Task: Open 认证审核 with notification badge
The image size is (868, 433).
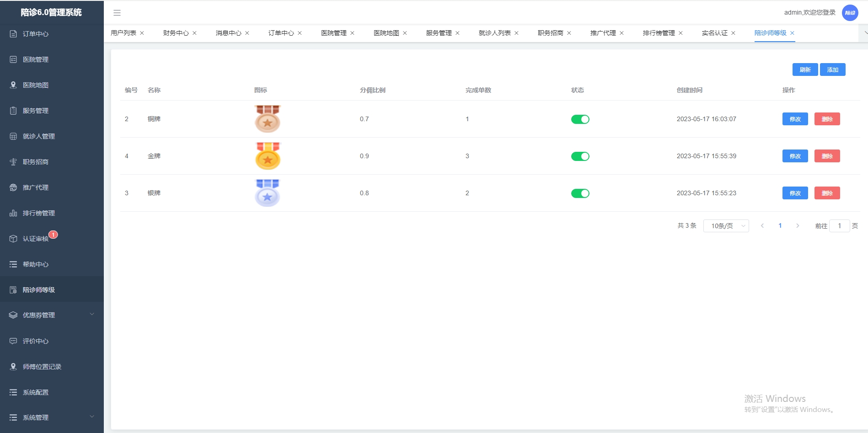Action: (x=52, y=239)
